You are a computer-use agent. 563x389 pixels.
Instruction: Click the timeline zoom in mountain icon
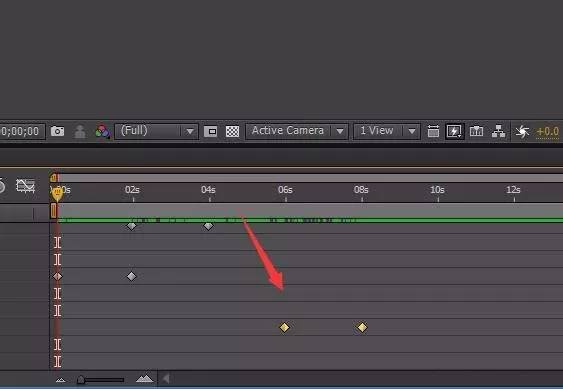144,378
